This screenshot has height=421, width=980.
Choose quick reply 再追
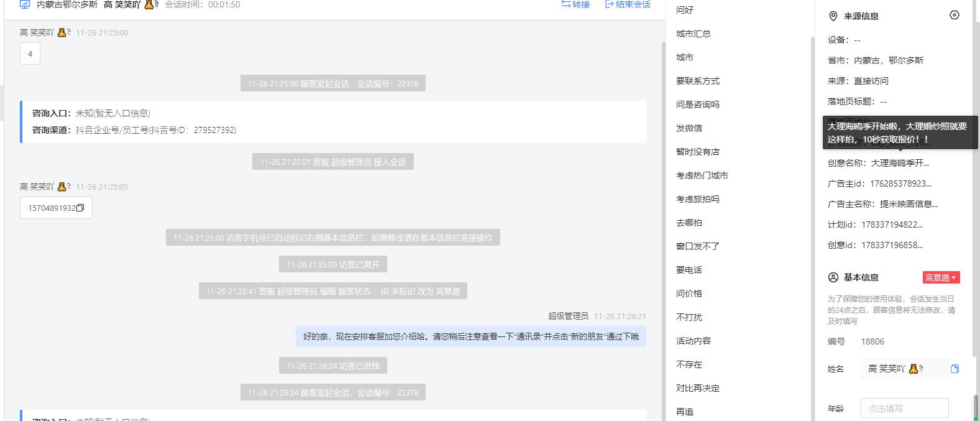click(x=685, y=412)
